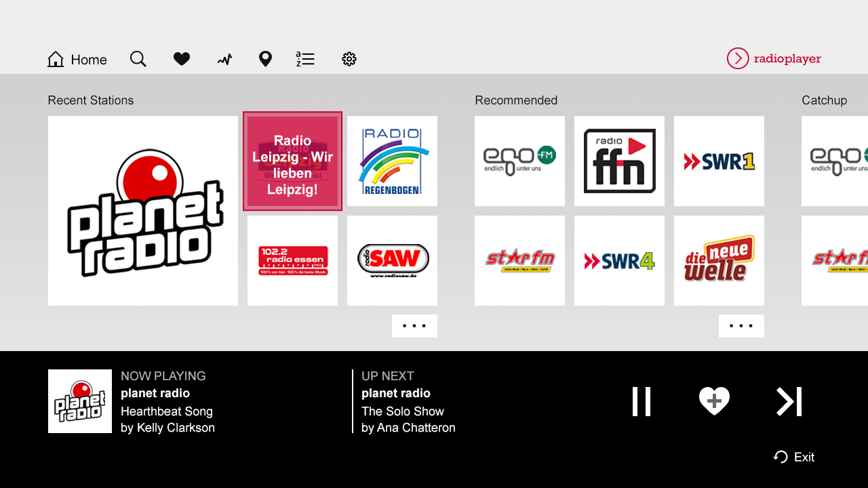This screenshot has height=488, width=868.
Task: Select the radio SAW station tile
Action: pos(392,261)
